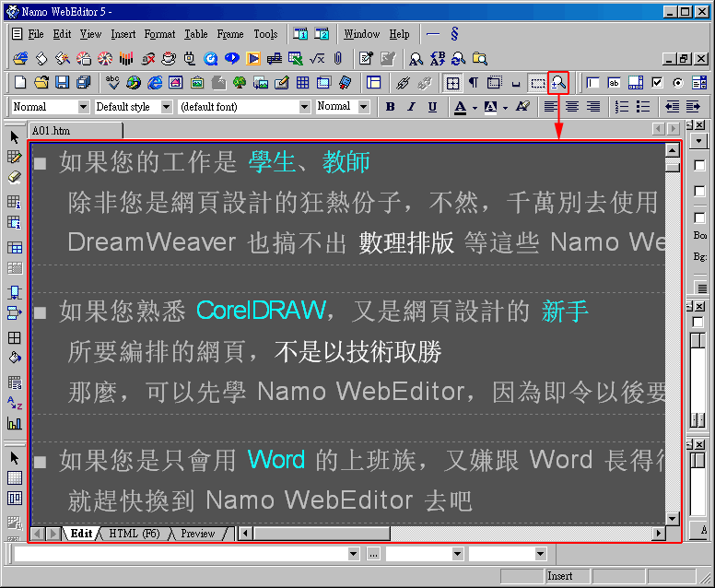The height and width of the screenshot is (588, 715).
Task: Toggle the checkbox in middle right panel
Action: (x=697, y=322)
